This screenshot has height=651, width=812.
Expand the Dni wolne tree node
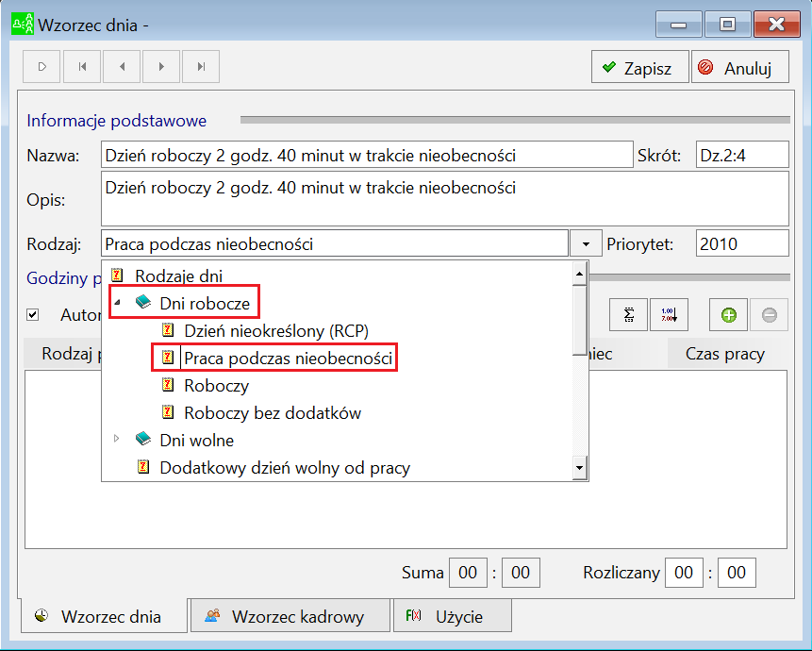click(117, 439)
